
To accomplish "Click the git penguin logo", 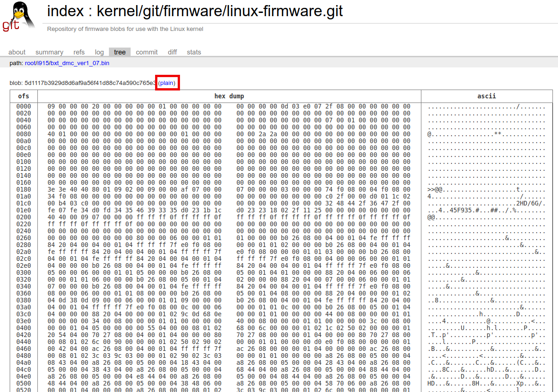I will click(x=18, y=17).
